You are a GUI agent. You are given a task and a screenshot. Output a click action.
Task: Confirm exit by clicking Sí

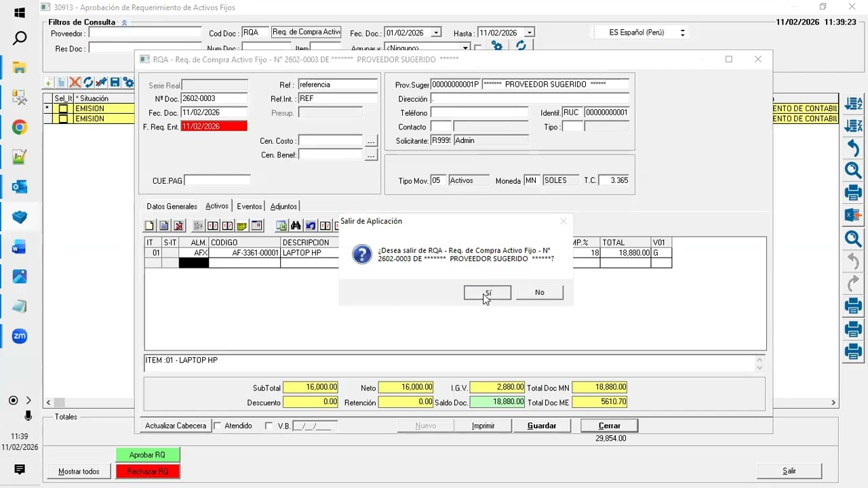[x=488, y=292]
